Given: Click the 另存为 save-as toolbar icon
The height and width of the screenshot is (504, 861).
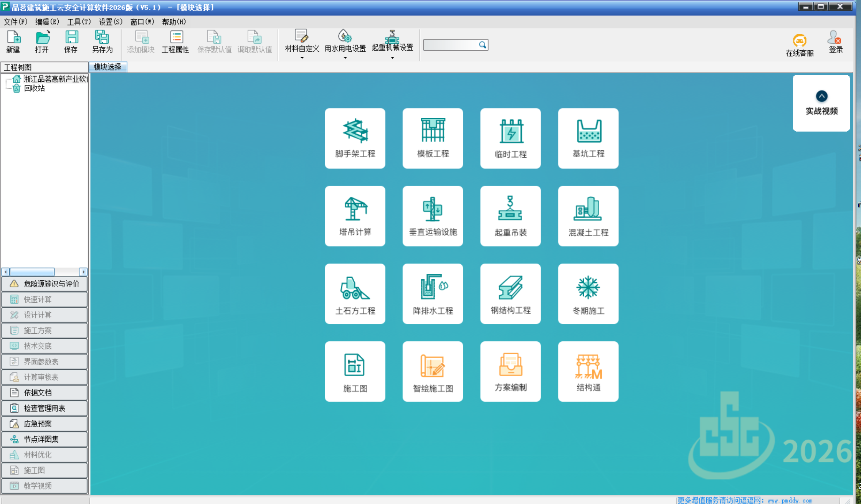Looking at the screenshot, I should point(102,41).
